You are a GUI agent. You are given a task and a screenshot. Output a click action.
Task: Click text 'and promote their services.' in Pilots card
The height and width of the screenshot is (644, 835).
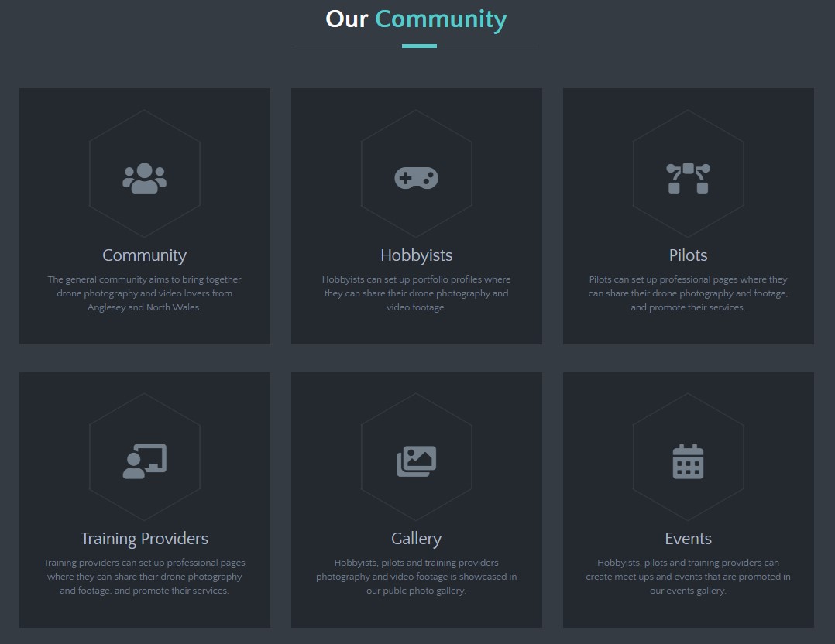[x=688, y=307]
